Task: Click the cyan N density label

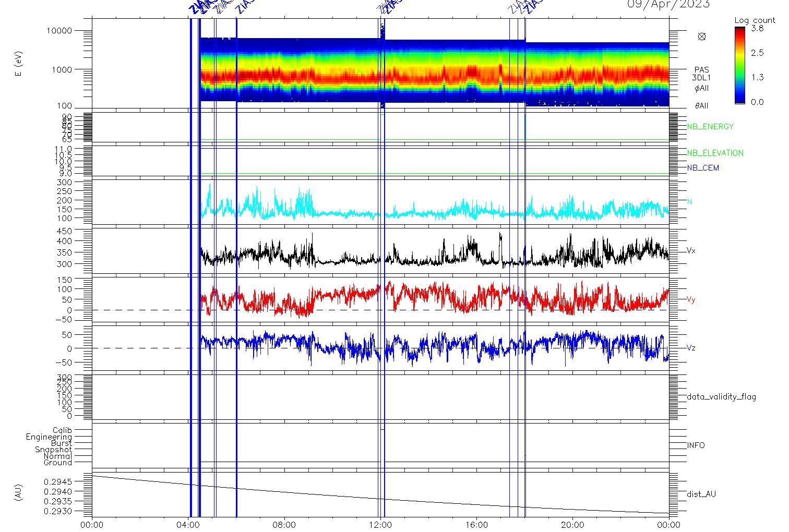Action: [x=690, y=202]
